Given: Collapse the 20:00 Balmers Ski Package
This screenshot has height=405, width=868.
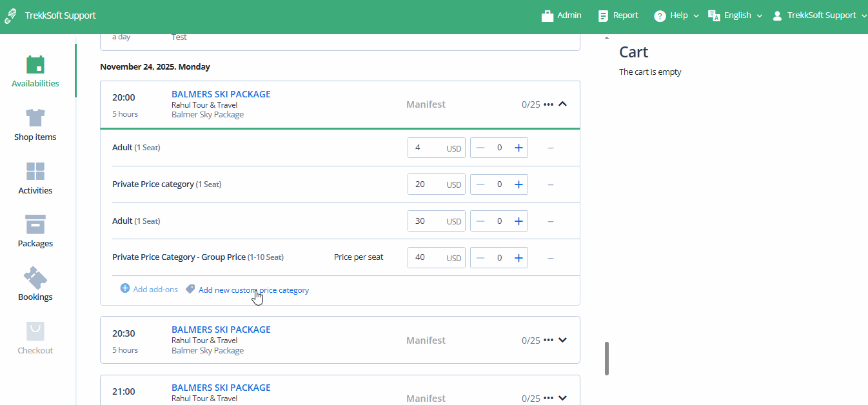Looking at the screenshot, I should (562, 104).
